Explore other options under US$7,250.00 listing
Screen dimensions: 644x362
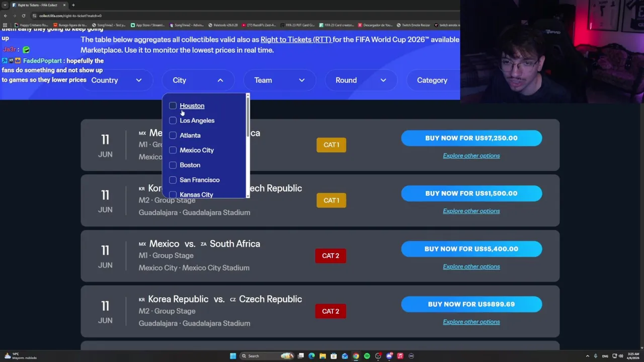point(471,156)
